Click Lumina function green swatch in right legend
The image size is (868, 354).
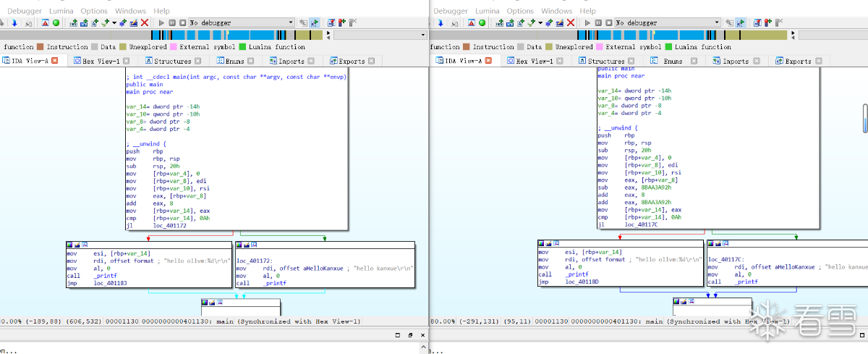tap(669, 47)
